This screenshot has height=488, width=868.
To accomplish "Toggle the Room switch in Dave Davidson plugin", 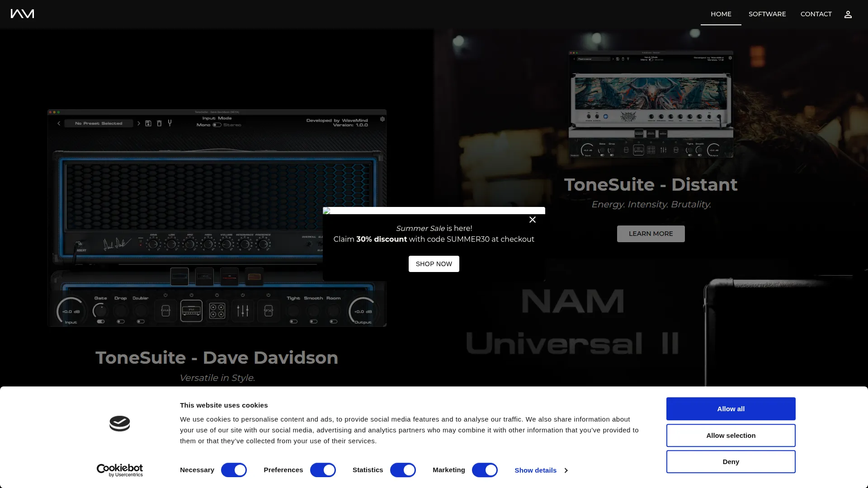I will [x=333, y=322].
